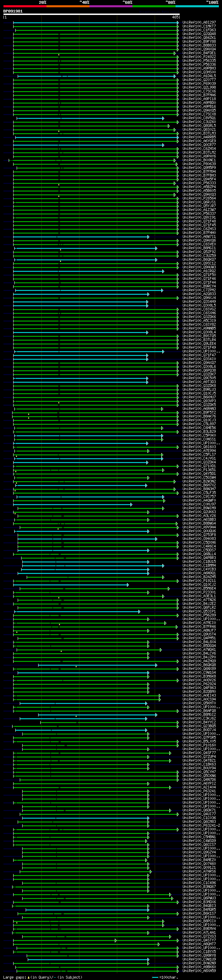Image resolution: width=222 pixels, height=980 pixels.
Task: Click label UniRef100_A8W7I1
Action: click(199, 237)
